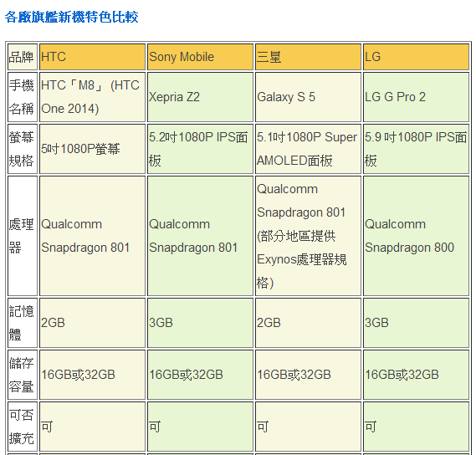Select the 5.1吋1080P Super AMOLED面板 cell

[308, 149]
